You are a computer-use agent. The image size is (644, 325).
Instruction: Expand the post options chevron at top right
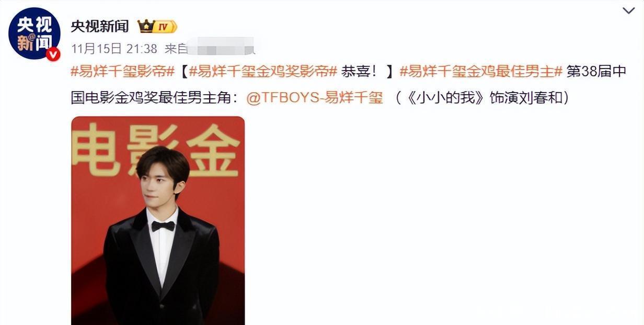pyautogui.click(x=629, y=10)
